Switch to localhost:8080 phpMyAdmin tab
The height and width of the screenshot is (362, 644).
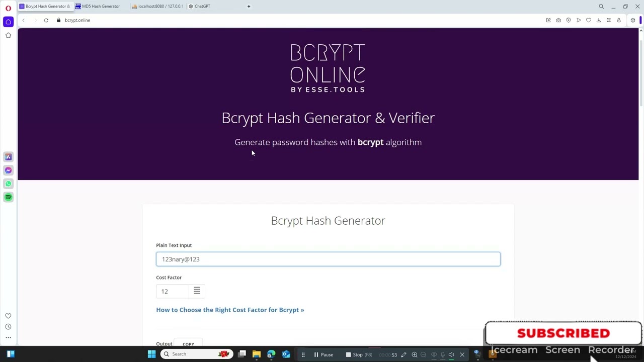pyautogui.click(x=157, y=7)
